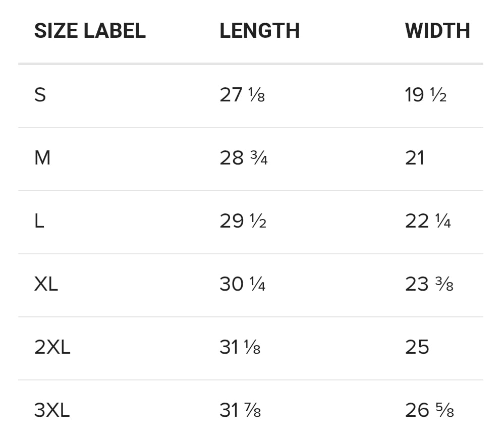
Task: Select the XL size label cell
Action: pyautogui.click(x=46, y=284)
